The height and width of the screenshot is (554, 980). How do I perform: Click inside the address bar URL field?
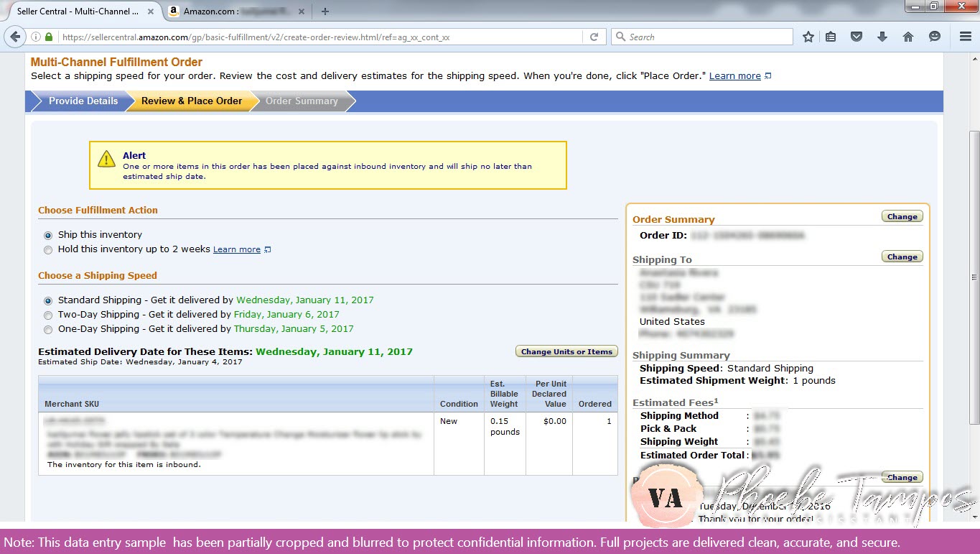click(x=287, y=36)
